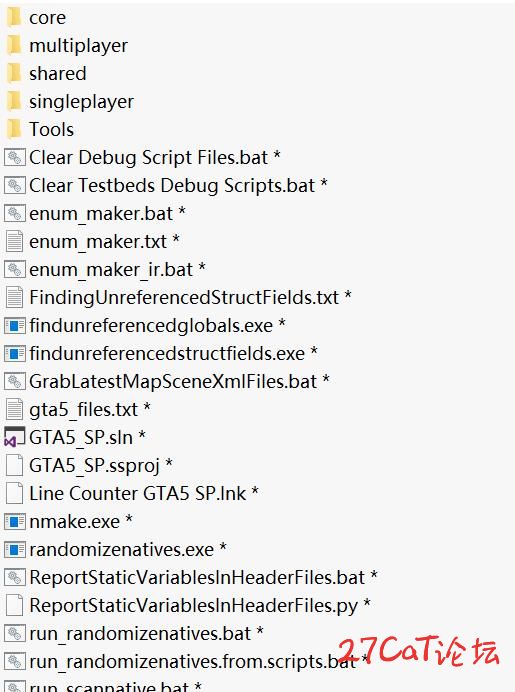
Task: Select the Tools folder icon
Action: pyautogui.click(x=14, y=129)
